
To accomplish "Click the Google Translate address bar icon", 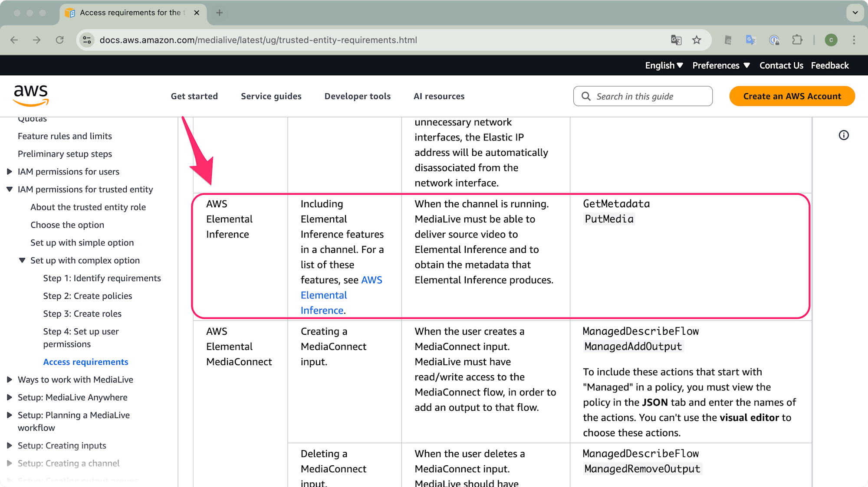I will 676,40.
